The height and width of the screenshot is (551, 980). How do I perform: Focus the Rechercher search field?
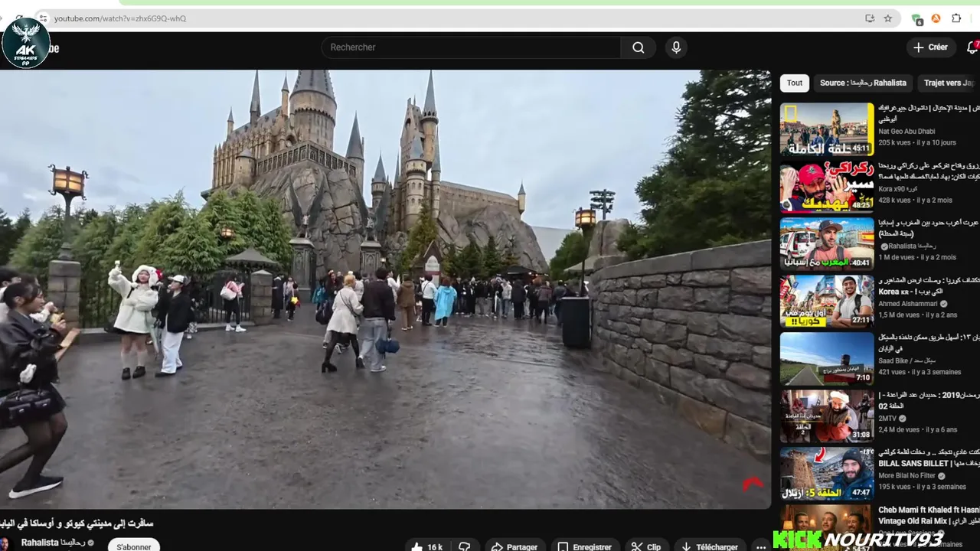(x=471, y=47)
